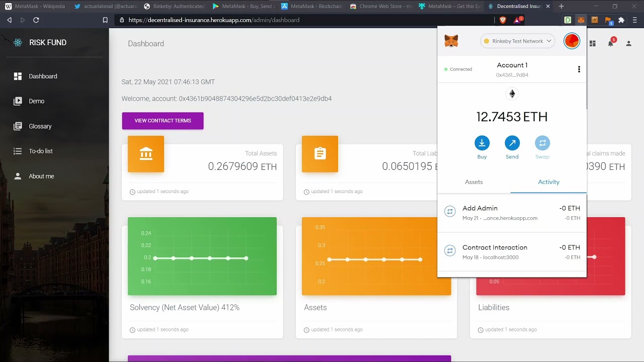Click the camel extension icon

[x=595, y=20]
